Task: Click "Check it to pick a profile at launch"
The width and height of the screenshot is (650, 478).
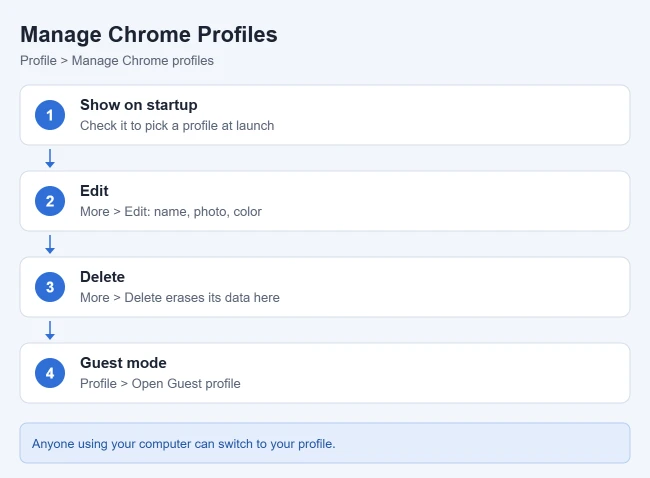Action: click(177, 126)
